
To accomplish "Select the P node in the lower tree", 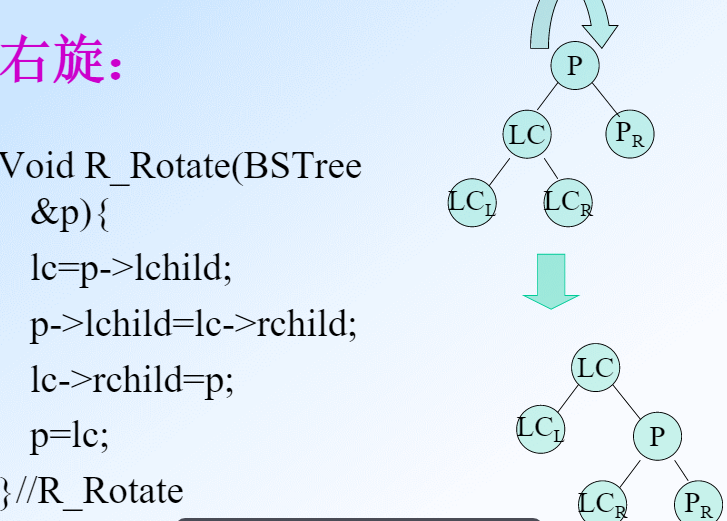I will (657, 436).
